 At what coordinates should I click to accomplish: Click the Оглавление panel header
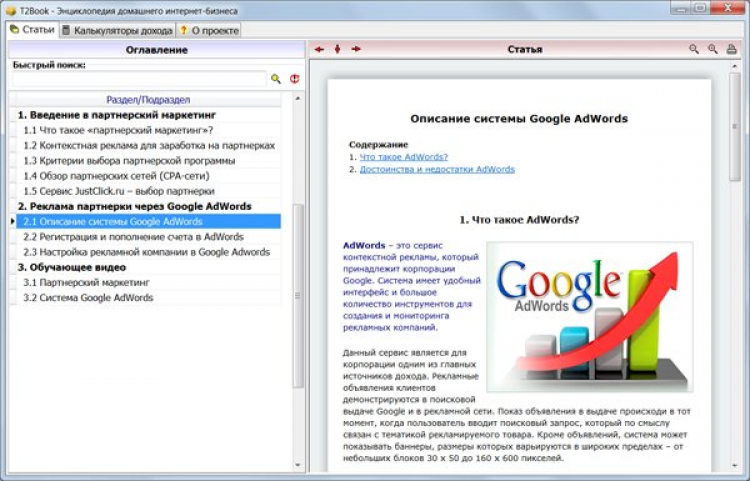(x=156, y=50)
